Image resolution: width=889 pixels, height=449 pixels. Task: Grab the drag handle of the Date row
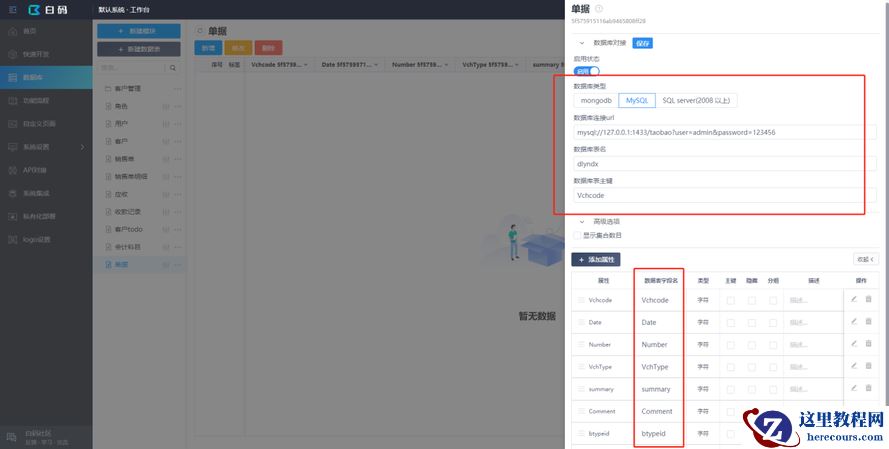(581, 321)
